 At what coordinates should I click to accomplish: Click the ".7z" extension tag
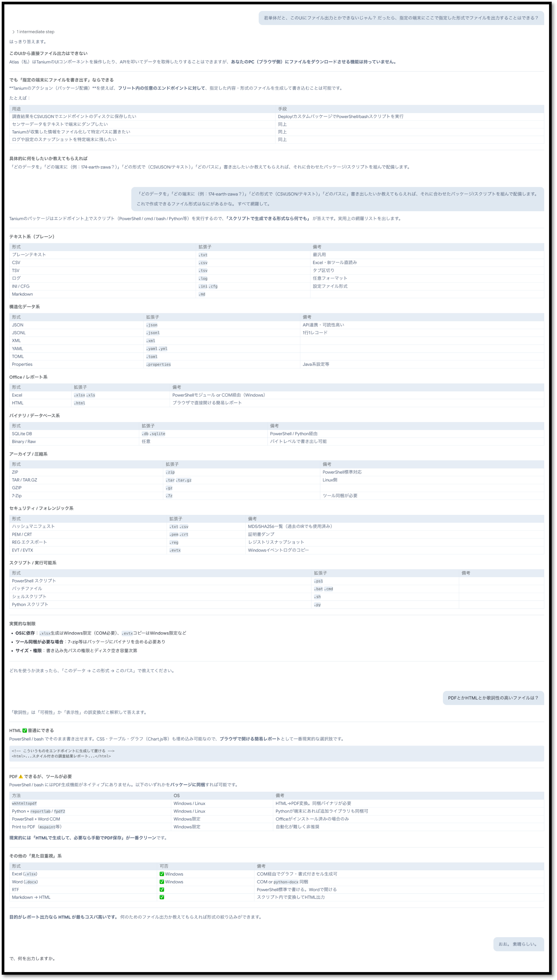click(169, 496)
